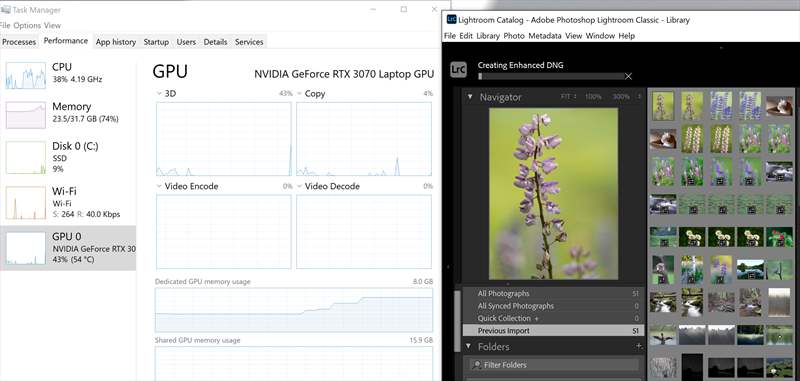Open the Video Encode graph dropdown
This screenshot has height=381, width=800.
click(x=159, y=187)
